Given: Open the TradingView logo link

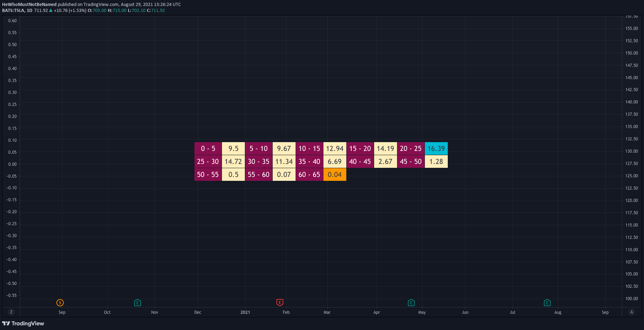Looking at the screenshot, I should [x=23, y=323].
